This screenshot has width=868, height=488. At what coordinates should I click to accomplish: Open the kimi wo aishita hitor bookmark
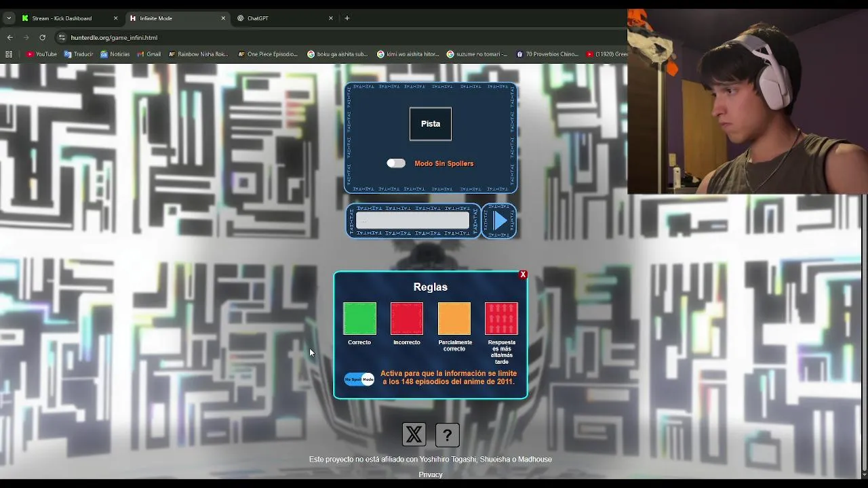(408, 54)
